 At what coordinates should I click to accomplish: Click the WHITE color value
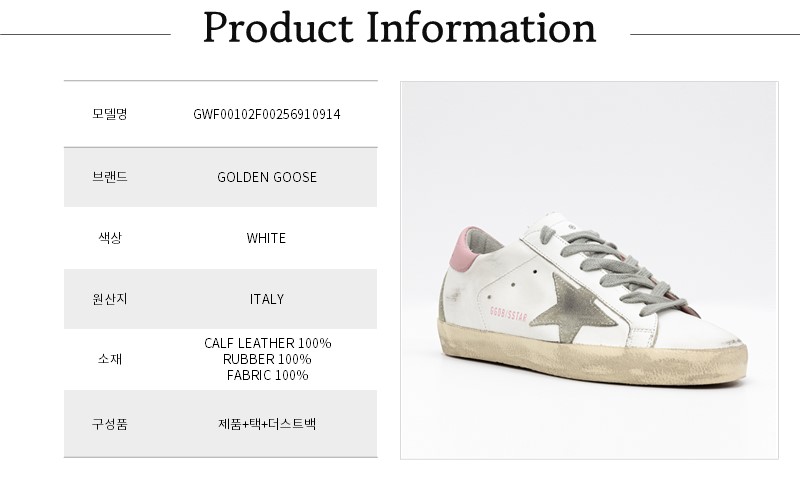coord(266,238)
